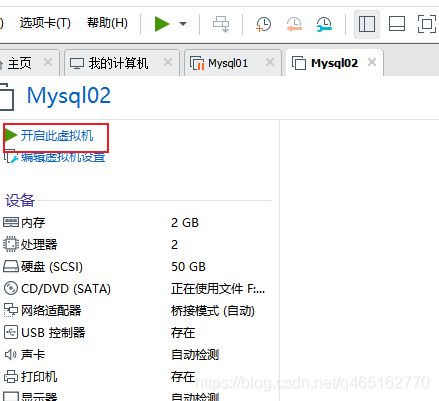Viewport: 439px width, 401px height.
Task: Click the monitor icon in 我的计算机 tab
Action: click(x=77, y=63)
